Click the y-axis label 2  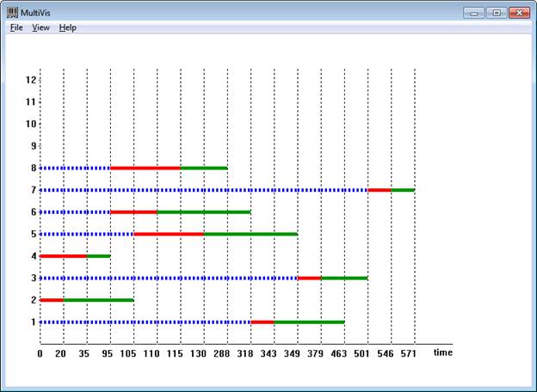coord(34,300)
